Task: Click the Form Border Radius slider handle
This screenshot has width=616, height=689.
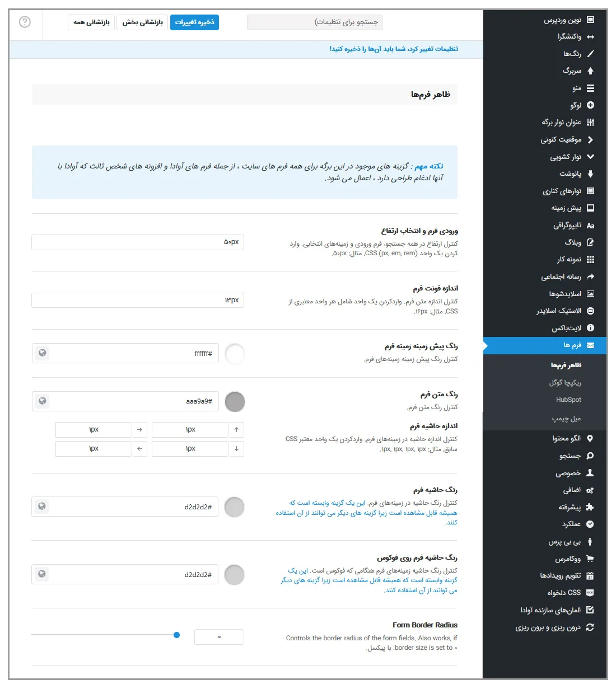Action: point(176,635)
